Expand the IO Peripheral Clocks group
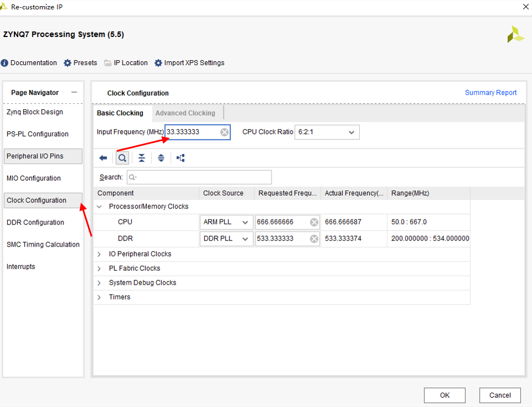532x407 pixels. 99,254
